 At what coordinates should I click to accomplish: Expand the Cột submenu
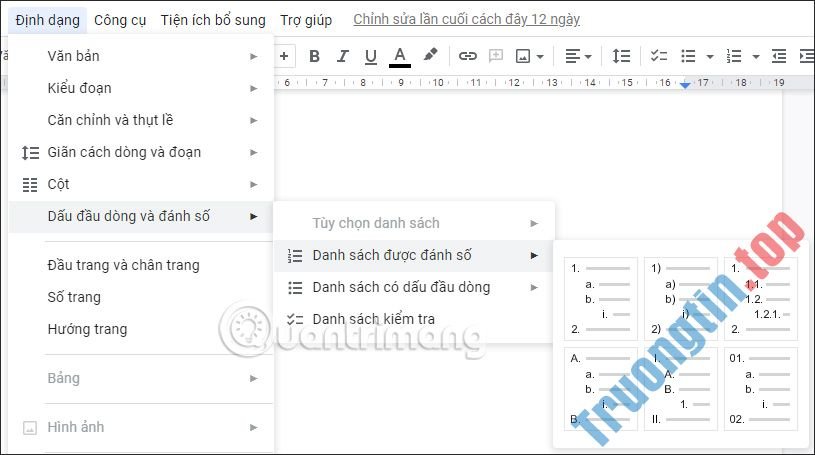[140, 185]
